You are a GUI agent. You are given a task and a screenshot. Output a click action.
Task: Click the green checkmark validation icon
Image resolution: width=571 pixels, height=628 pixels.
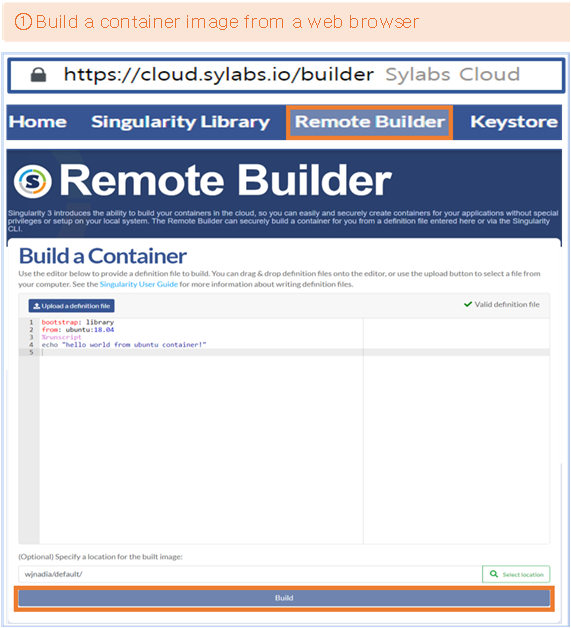[468, 304]
